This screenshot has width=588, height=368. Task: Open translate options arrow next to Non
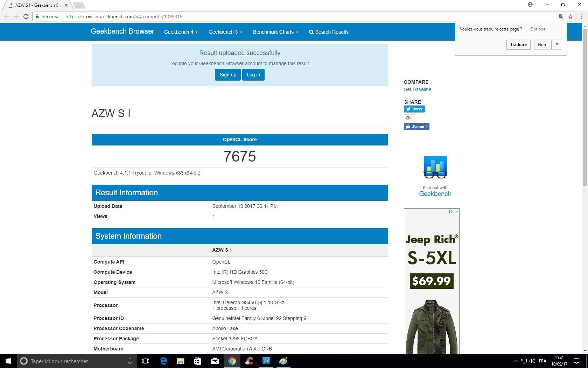click(557, 45)
